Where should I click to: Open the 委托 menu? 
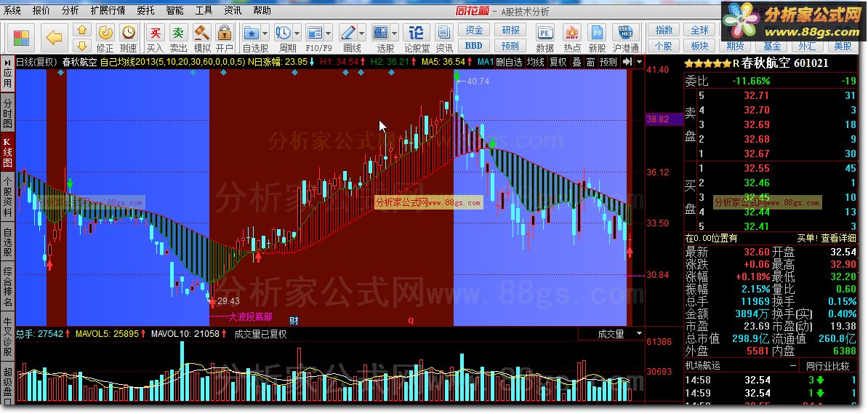pyautogui.click(x=145, y=10)
